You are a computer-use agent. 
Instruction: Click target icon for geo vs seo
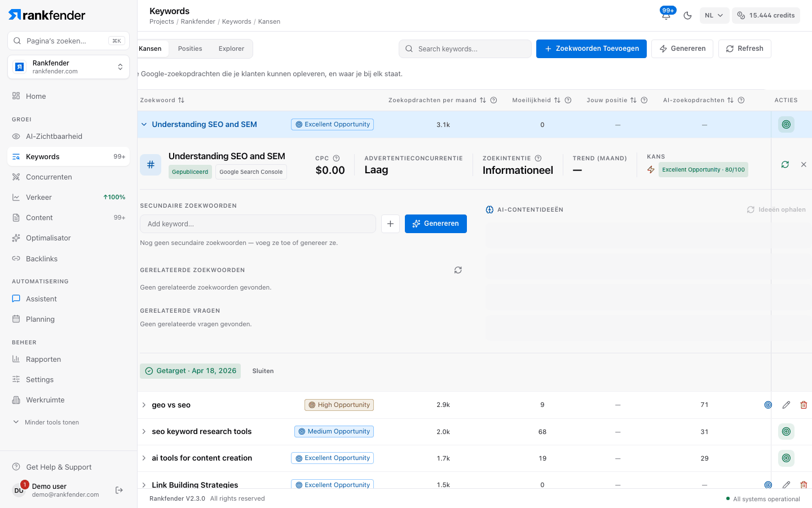pyautogui.click(x=768, y=405)
